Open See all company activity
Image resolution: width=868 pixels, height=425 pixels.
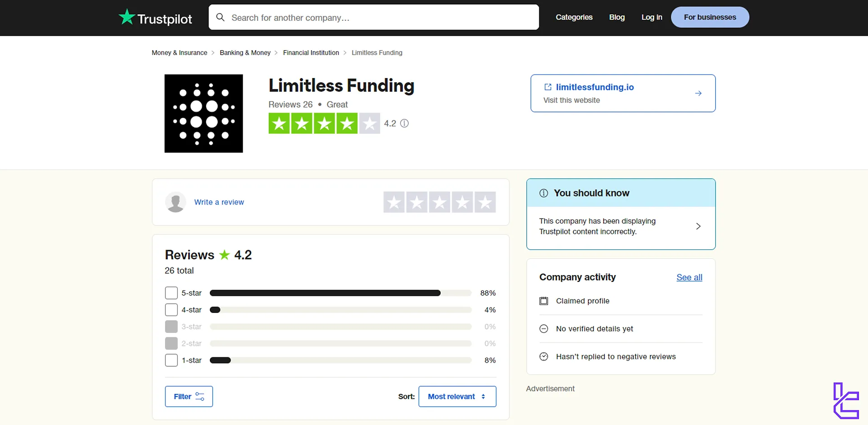click(x=689, y=277)
